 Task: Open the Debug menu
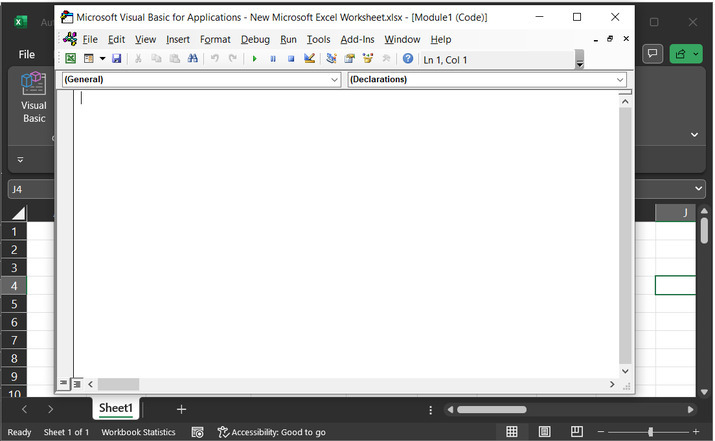[255, 40]
